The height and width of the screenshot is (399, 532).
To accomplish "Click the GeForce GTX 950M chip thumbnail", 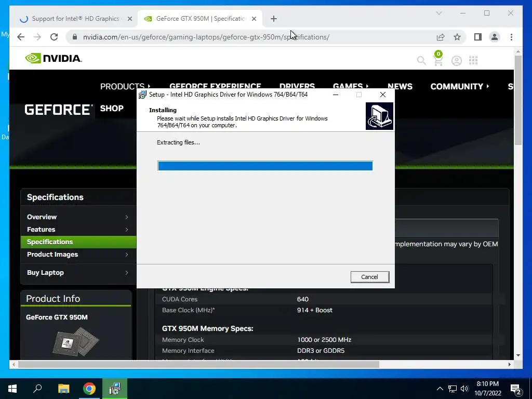I will point(76,341).
